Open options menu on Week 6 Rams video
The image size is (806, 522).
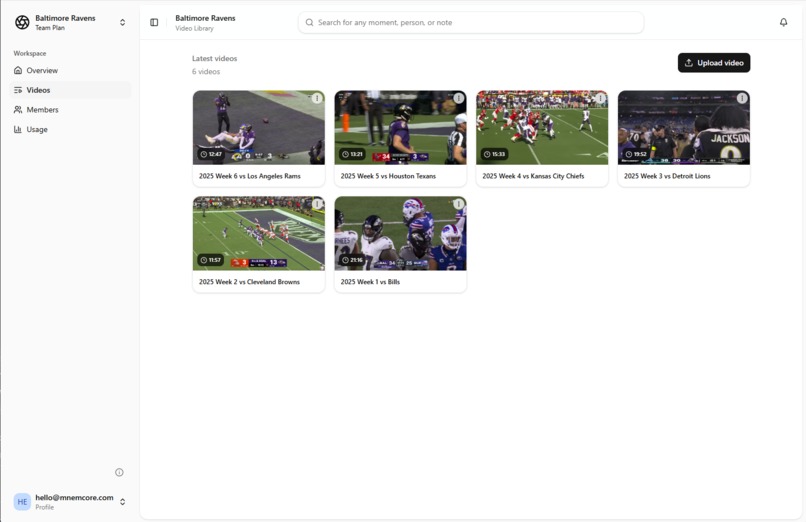(x=317, y=98)
